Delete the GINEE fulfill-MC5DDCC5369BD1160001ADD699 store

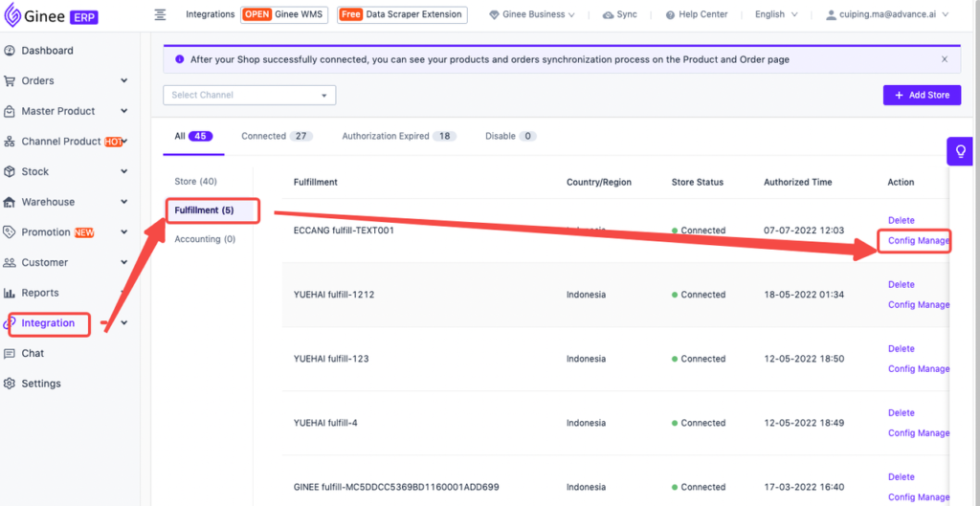pos(902,476)
